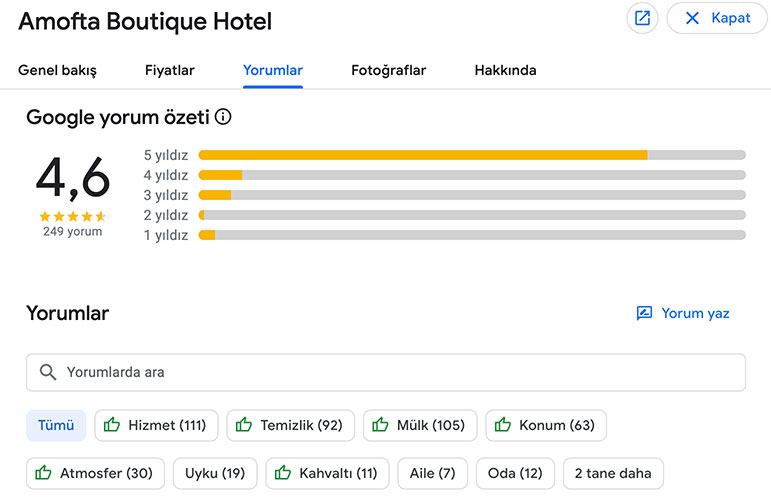This screenshot has height=504, width=771.
Task: Go to the Fotoğraflar tab
Action: pyautogui.click(x=388, y=70)
